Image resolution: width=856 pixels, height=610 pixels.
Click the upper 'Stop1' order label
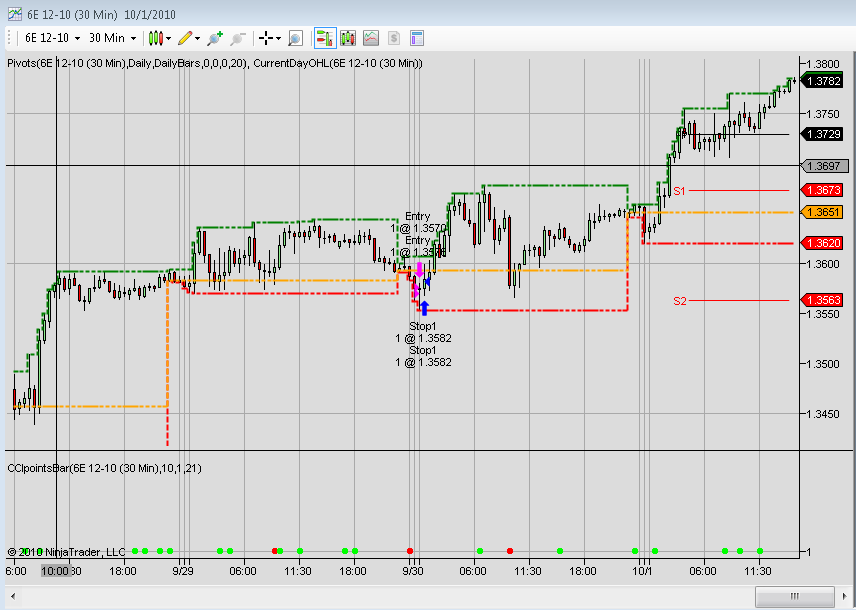coord(423,327)
